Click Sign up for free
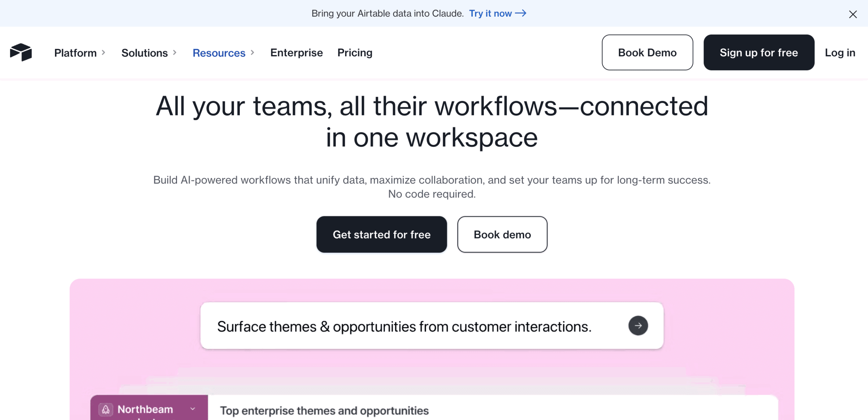This screenshot has height=420, width=868. coord(759,52)
